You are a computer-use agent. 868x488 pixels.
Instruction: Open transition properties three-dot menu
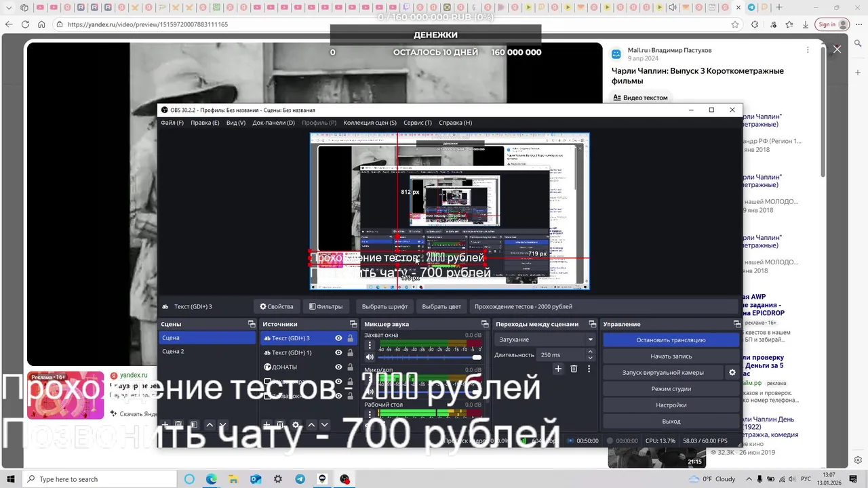(x=589, y=369)
